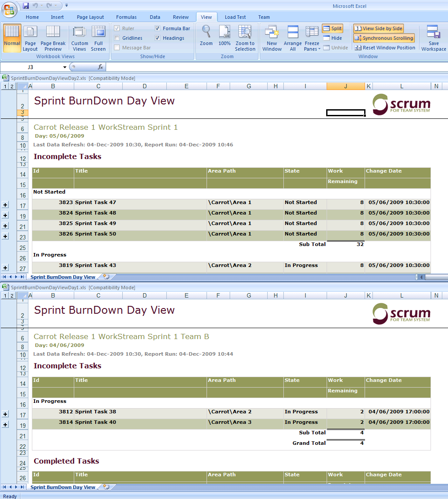This screenshot has height=499, width=448.
Task: Insert new worksheet in Day2 workbook
Action: pos(107,277)
